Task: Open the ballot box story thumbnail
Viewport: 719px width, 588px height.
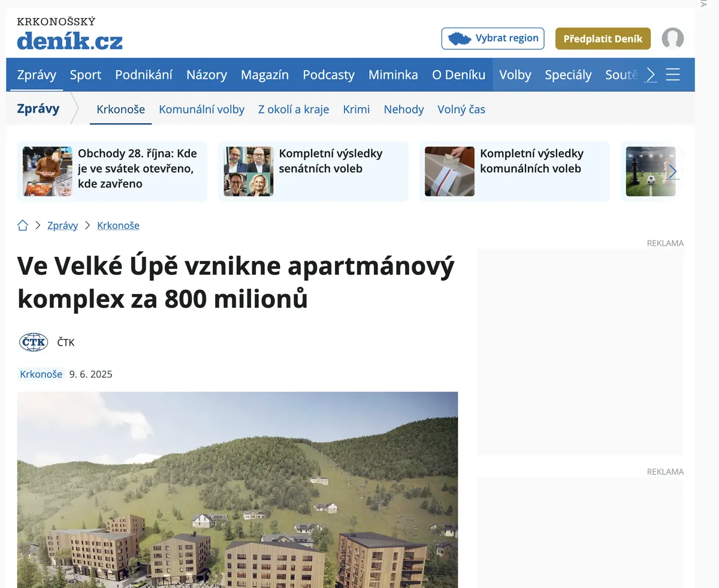Action: (449, 171)
